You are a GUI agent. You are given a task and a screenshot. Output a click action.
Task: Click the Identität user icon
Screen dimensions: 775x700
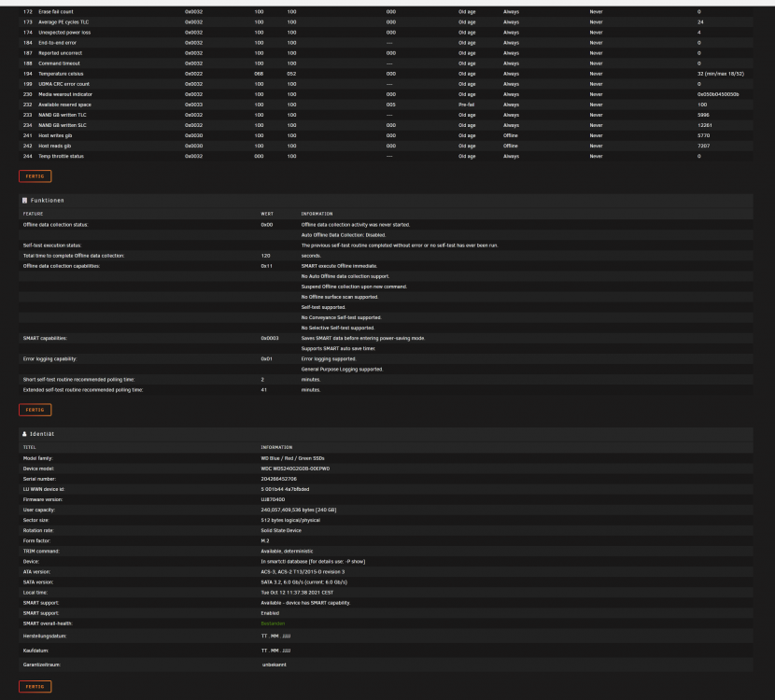pos(24,434)
